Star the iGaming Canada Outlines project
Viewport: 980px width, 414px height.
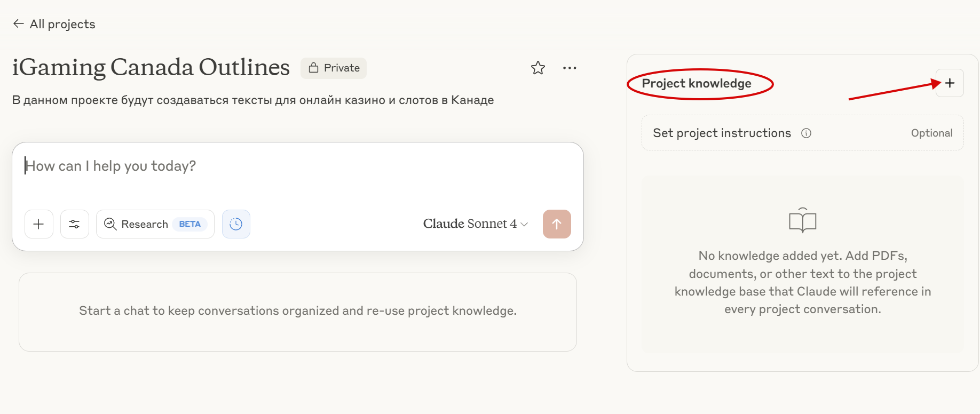[x=538, y=68]
